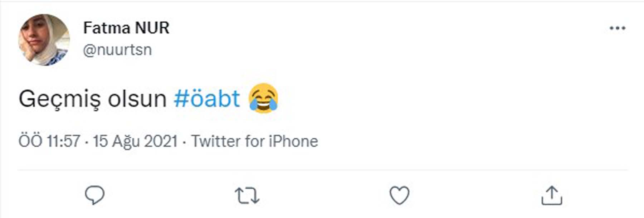Open the #öabt hashtag

pyautogui.click(x=206, y=99)
